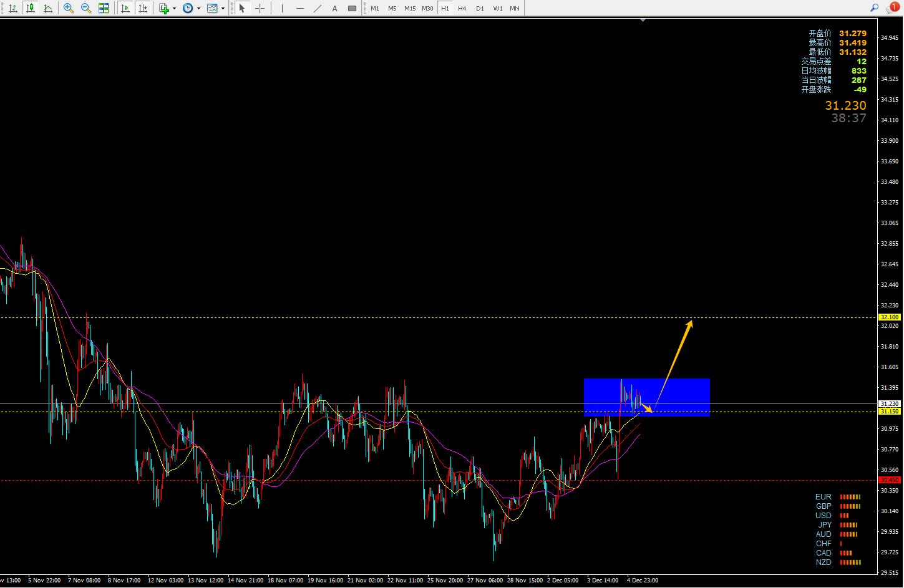Switch to M15 timeframe
The width and height of the screenshot is (904, 588).
coord(409,8)
